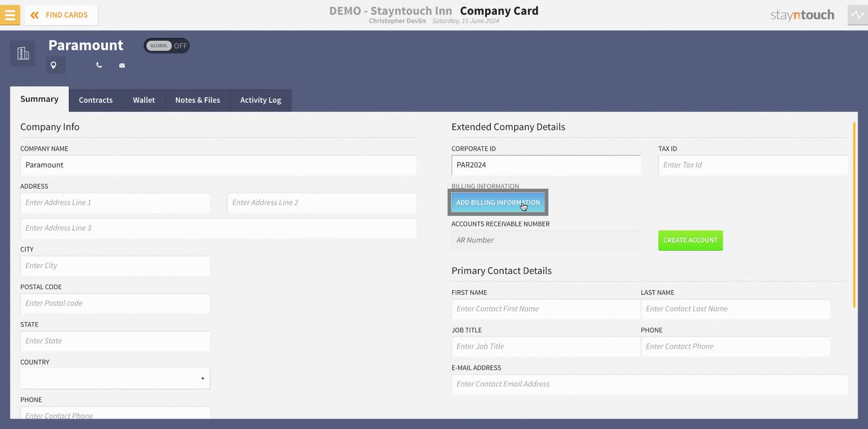Focus the Contact Email Address field
Viewport: 868px width, 429px height.
[649, 384]
